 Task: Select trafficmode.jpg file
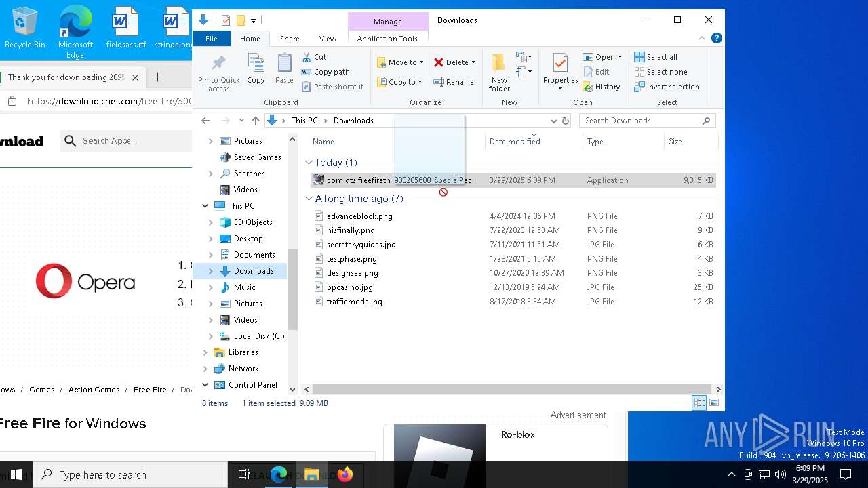pos(354,302)
